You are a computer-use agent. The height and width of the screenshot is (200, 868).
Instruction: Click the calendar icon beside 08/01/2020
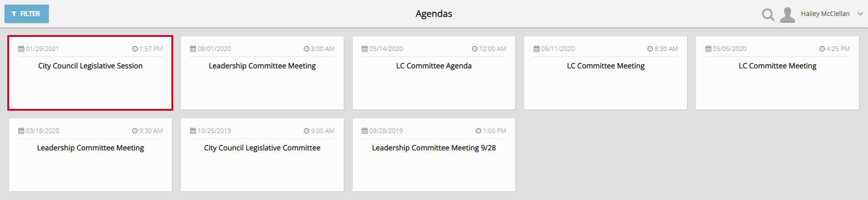click(193, 49)
